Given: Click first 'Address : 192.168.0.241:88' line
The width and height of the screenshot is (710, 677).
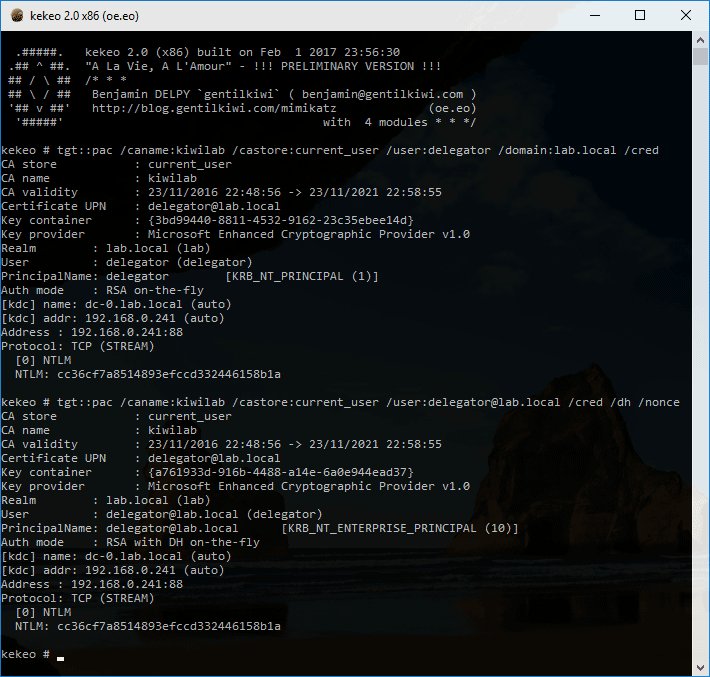Looking at the screenshot, I should click(x=92, y=332).
